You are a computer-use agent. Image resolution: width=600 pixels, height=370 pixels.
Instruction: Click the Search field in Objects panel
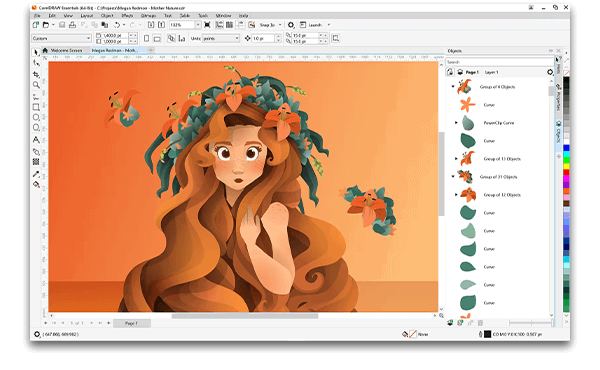500,62
